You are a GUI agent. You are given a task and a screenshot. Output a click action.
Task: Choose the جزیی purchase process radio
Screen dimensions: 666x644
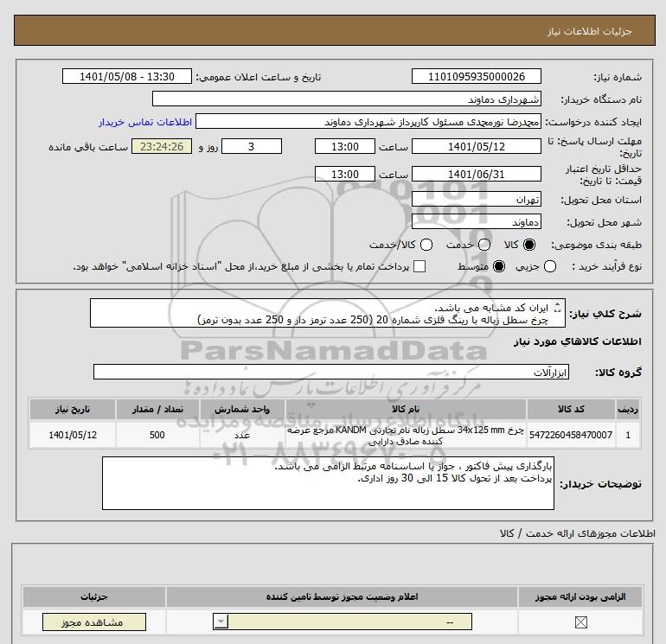click(550, 266)
